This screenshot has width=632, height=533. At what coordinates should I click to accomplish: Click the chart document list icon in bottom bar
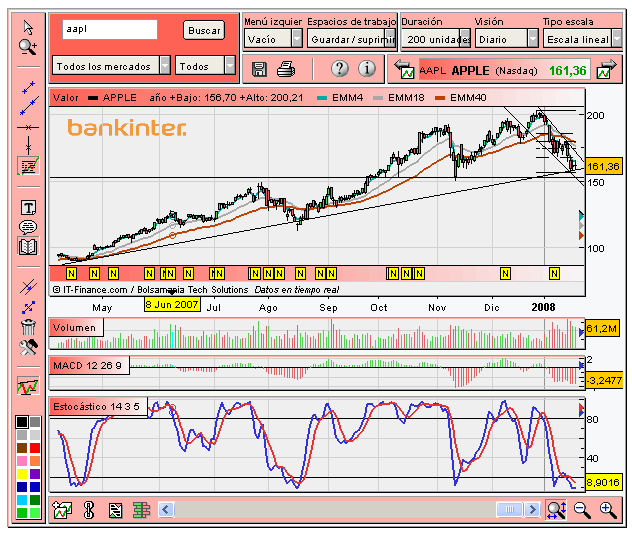click(116, 510)
